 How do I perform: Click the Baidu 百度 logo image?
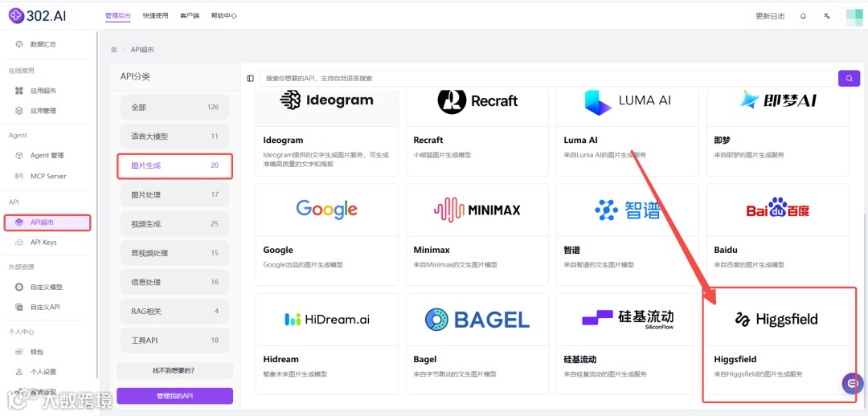[x=778, y=209]
